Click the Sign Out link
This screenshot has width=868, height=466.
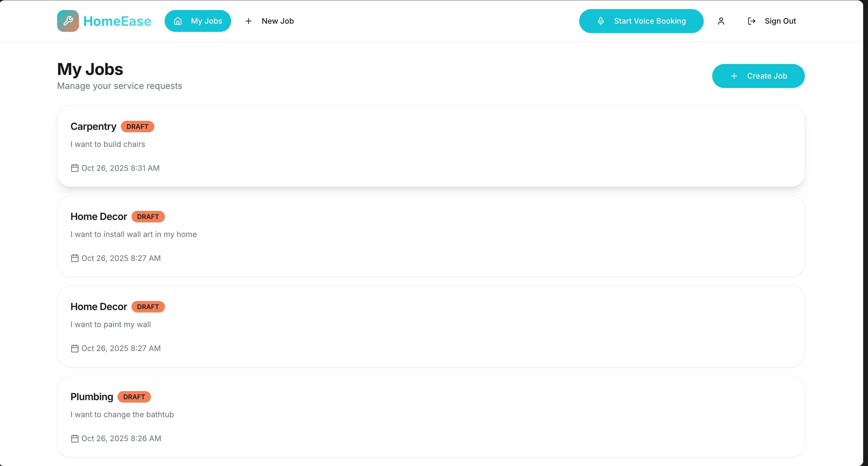coord(780,21)
